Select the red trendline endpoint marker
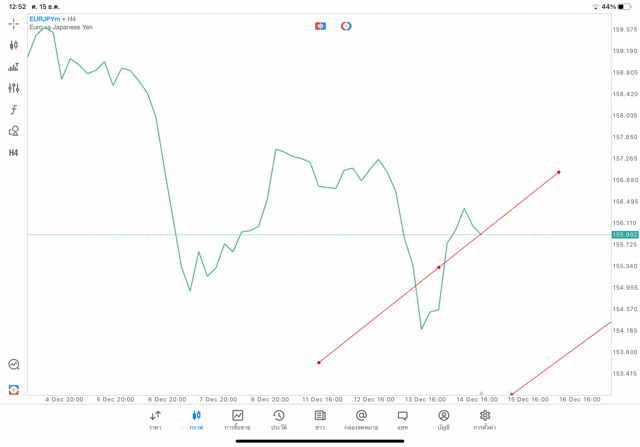Image resolution: width=640 pixels, height=447 pixels. pos(559,172)
